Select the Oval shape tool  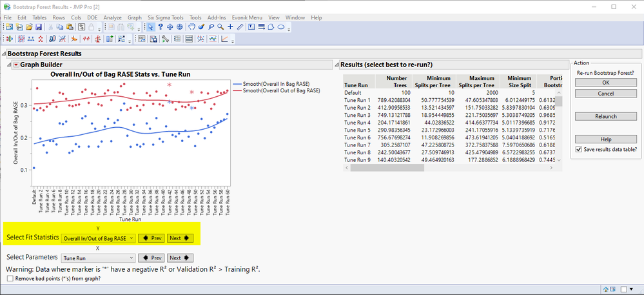[x=281, y=27]
